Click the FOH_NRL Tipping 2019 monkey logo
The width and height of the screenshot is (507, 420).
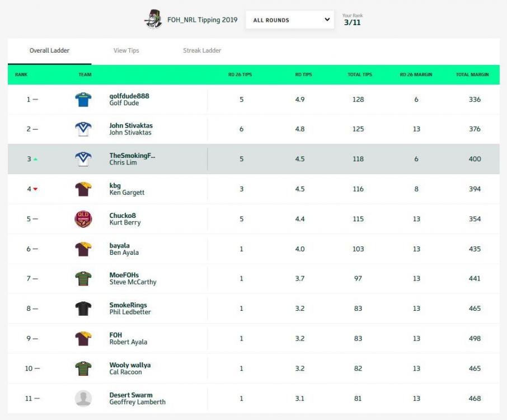click(153, 19)
